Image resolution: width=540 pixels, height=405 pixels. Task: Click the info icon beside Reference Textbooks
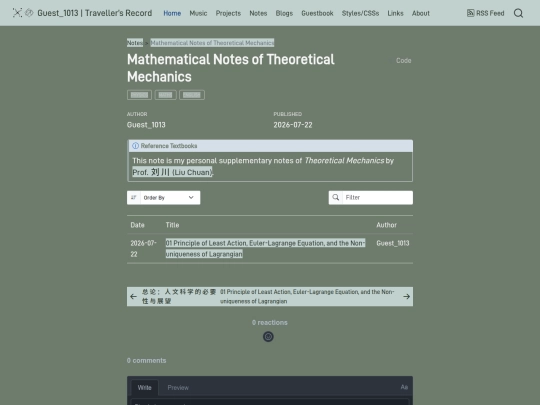pos(135,146)
